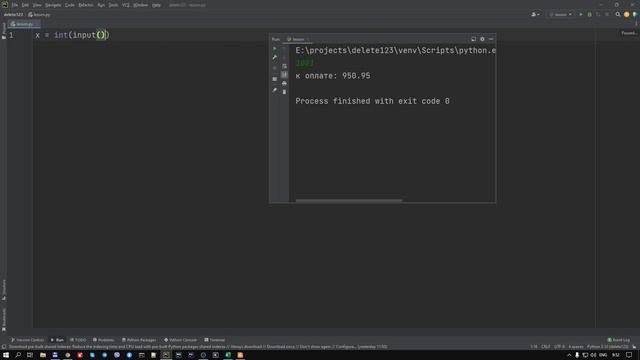Open the Event Log button
640x360 pixels.
[x=619, y=340]
